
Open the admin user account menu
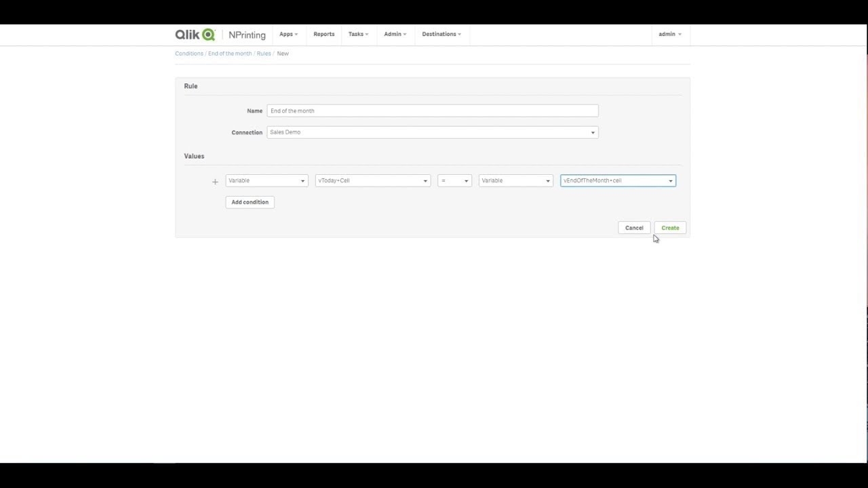pyautogui.click(x=669, y=35)
